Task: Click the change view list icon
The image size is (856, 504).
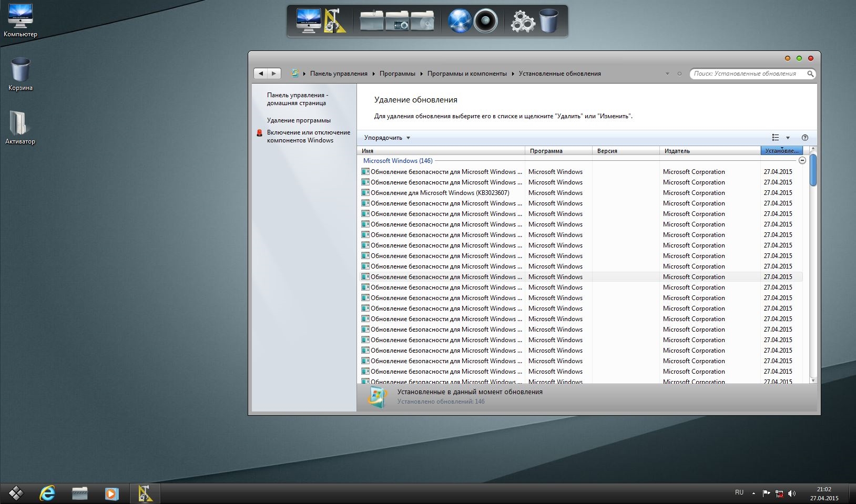Action: pos(775,138)
